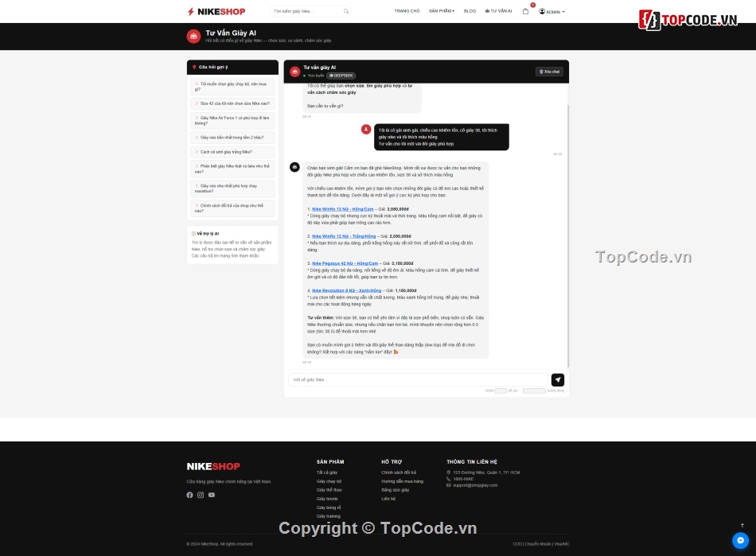Open Nike Winflo 12 Nữ - Trắng/Hồng link
Viewport: 756px width, 556px height.
point(344,236)
